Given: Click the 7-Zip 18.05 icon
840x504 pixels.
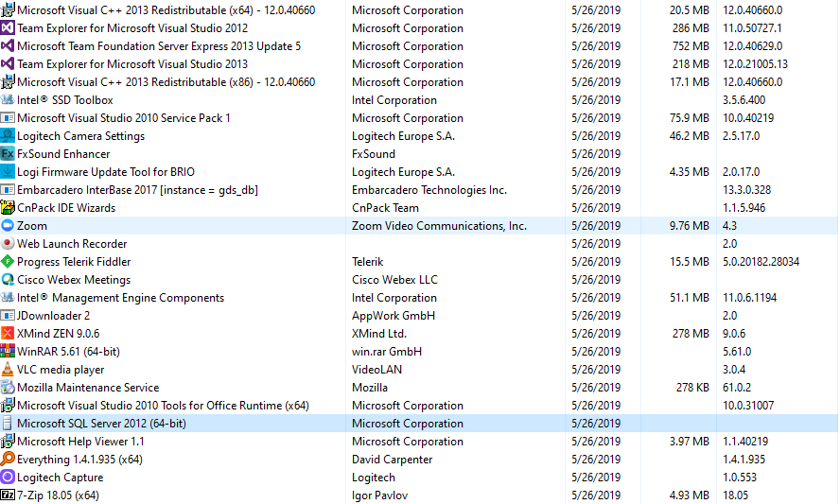Looking at the screenshot, I should 8,495.
